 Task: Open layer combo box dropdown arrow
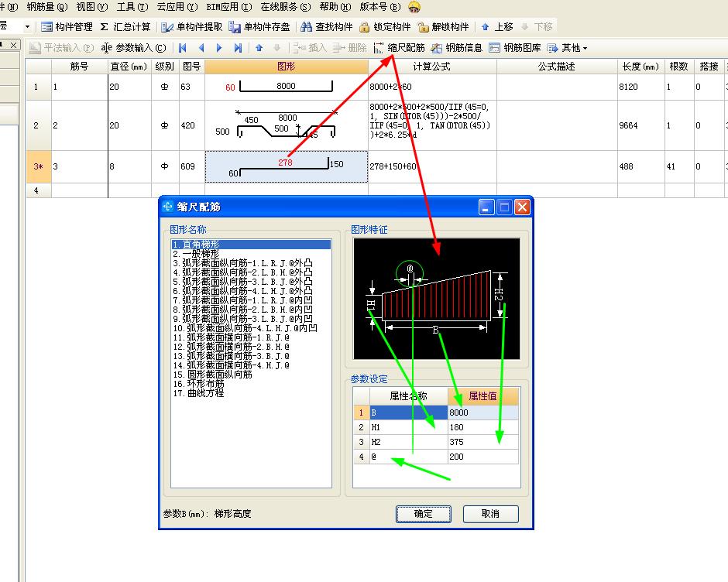27,27
